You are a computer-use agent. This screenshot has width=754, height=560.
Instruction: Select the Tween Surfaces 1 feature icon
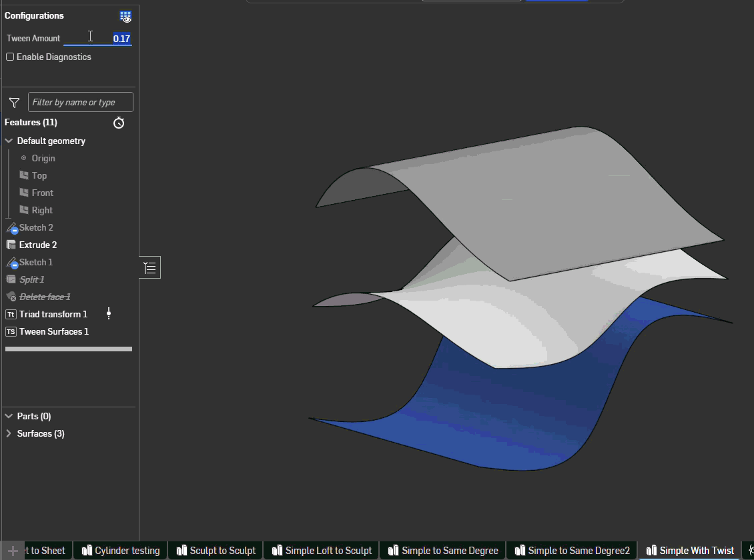pyautogui.click(x=11, y=331)
